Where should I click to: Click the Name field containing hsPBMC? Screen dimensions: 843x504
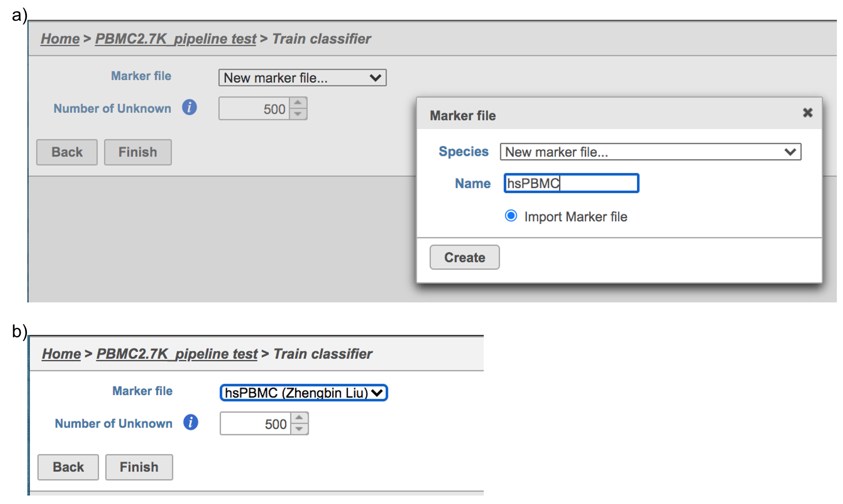click(x=571, y=183)
